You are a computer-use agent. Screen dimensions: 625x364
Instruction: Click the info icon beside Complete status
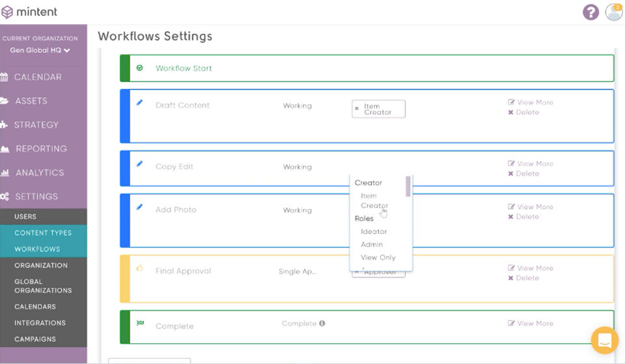pyautogui.click(x=322, y=324)
